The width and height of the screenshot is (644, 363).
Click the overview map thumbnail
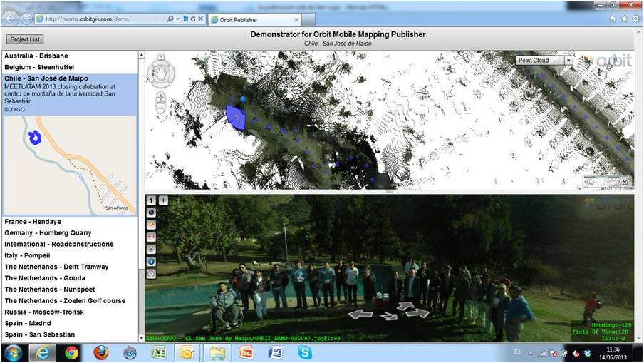70,165
